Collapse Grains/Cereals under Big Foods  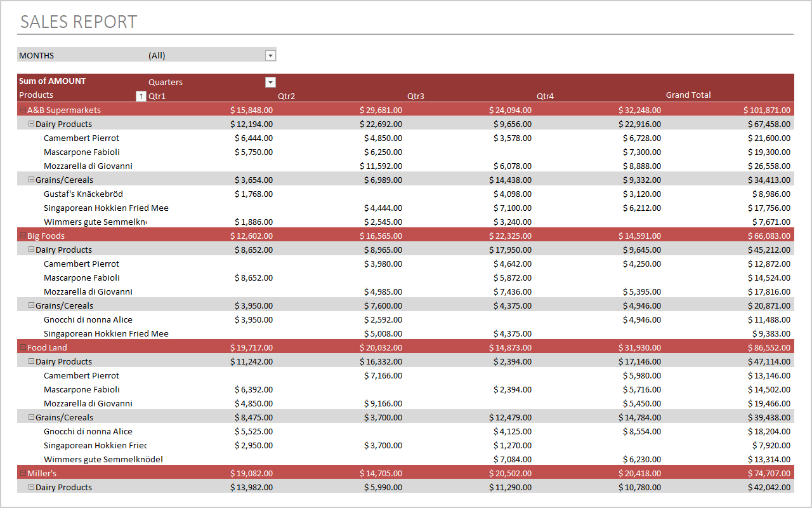pos(31,305)
